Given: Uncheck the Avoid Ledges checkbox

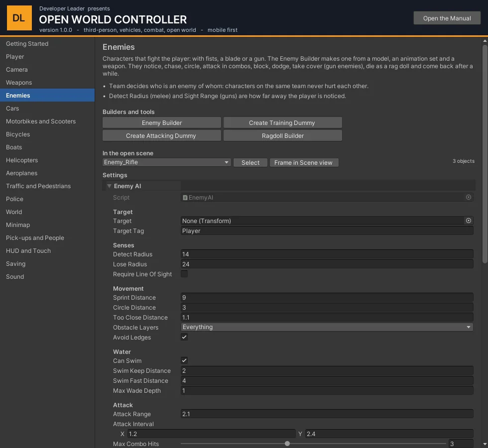Looking at the screenshot, I should pyautogui.click(x=184, y=337).
